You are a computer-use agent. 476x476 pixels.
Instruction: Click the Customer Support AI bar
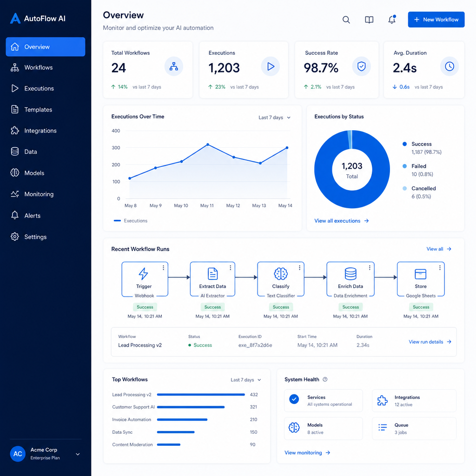pyautogui.click(x=191, y=407)
